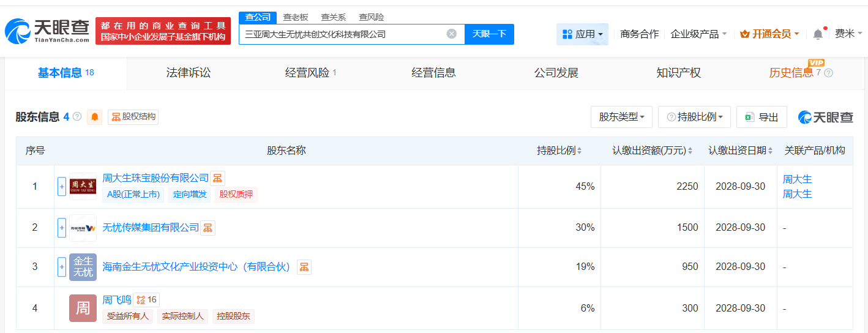Open equity structure icon beside 无忧传媒集团有限公司
This screenshot has width=868, height=333.
pyautogui.click(x=208, y=228)
